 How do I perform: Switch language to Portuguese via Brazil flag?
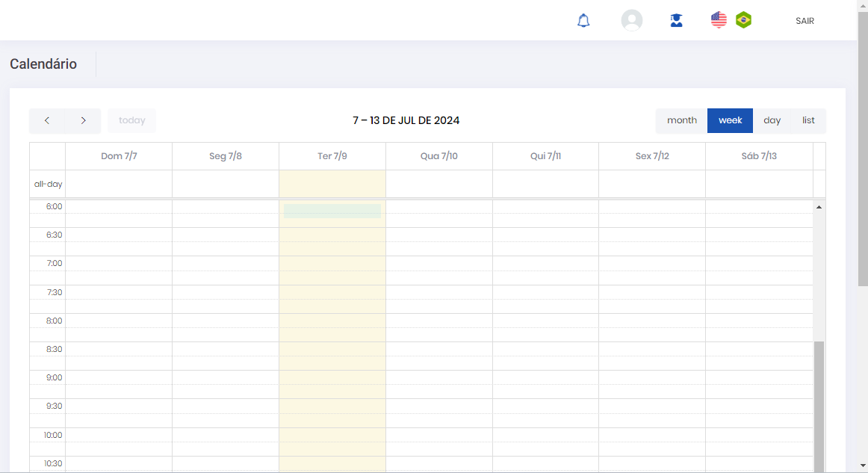coord(743,20)
